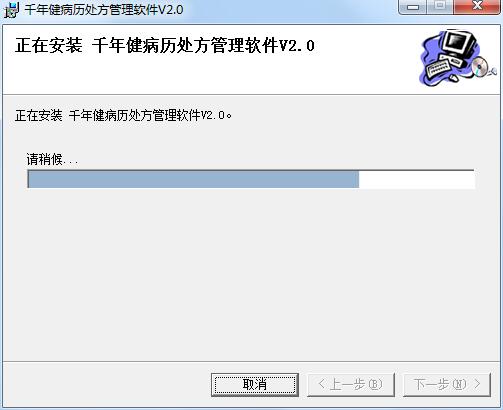This screenshot has width=503, height=410.
Task: Click the computer setup illustration in the banner
Action: 457,58
